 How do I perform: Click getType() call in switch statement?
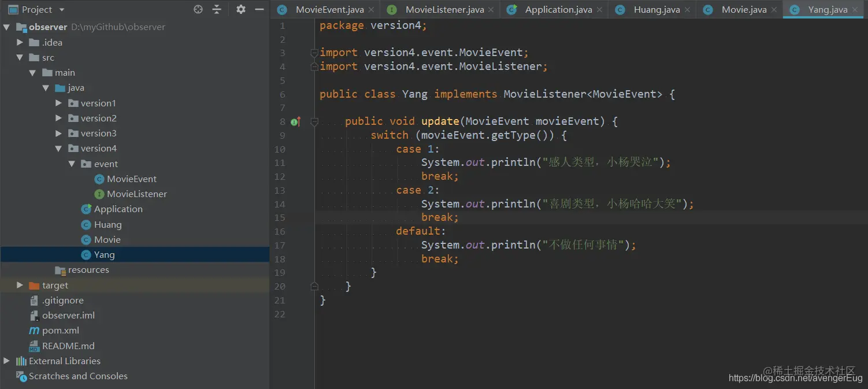pos(522,135)
